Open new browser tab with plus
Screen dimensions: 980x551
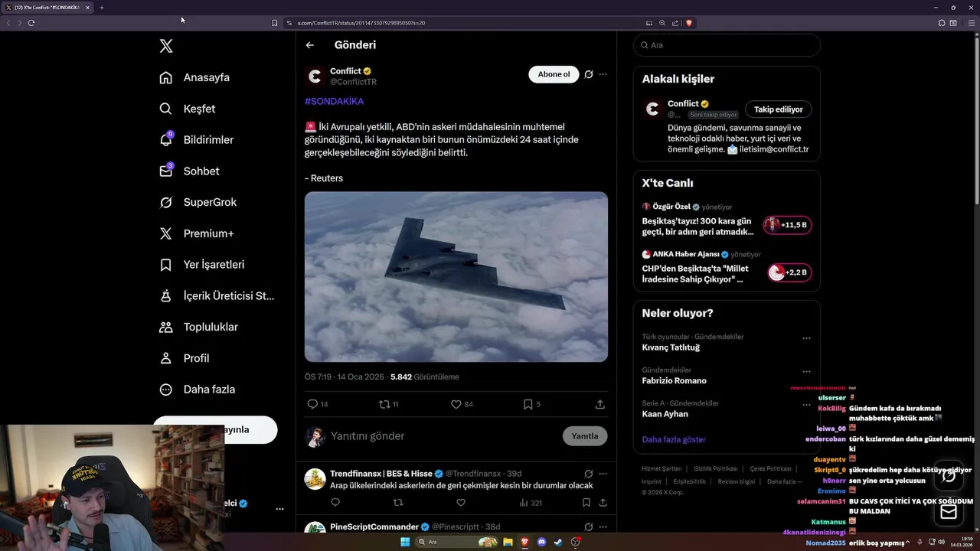click(x=102, y=8)
